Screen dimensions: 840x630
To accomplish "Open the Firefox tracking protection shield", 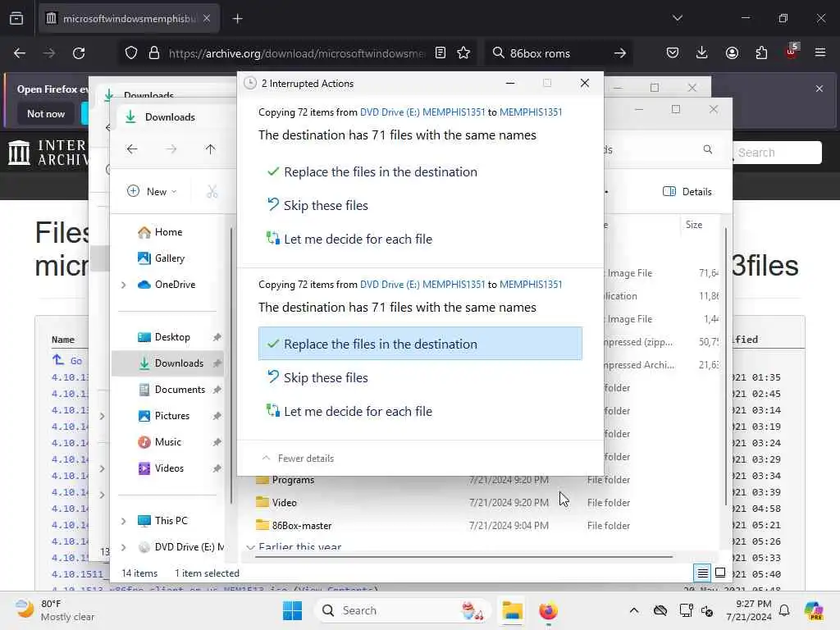I will [131, 53].
